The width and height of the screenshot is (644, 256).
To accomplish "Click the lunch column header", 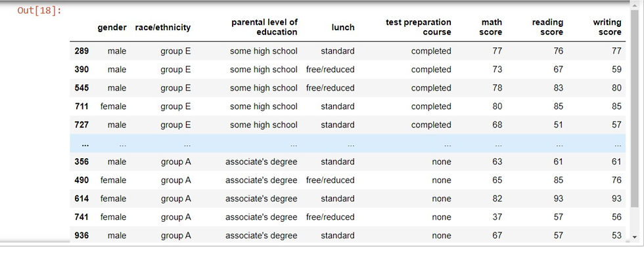I will click(x=343, y=28).
